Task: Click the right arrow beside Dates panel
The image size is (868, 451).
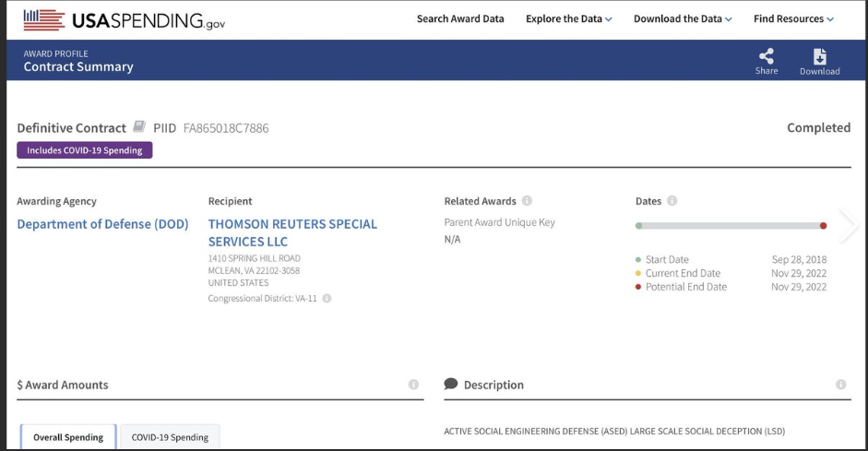Action: [x=849, y=225]
